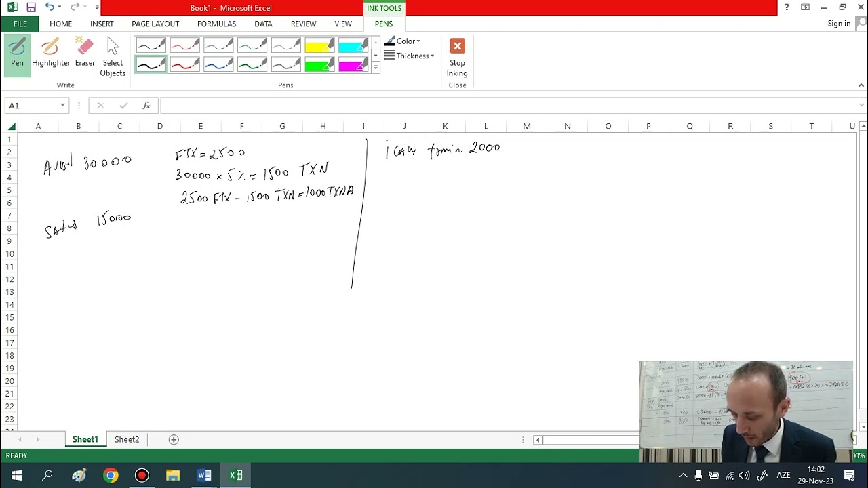The height and width of the screenshot is (488, 868).
Task: Open the Name Box dropdown arrow
Action: coord(62,105)
